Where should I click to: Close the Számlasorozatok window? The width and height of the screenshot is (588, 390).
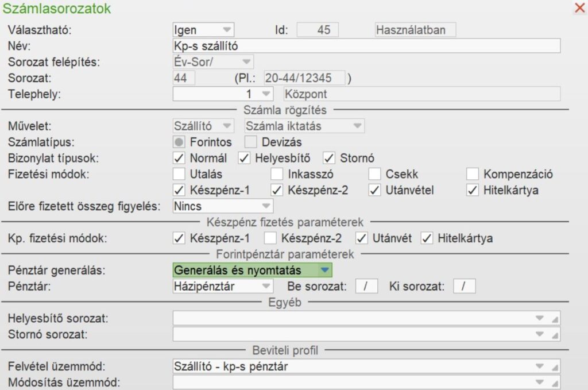click(x=579, y=8)
